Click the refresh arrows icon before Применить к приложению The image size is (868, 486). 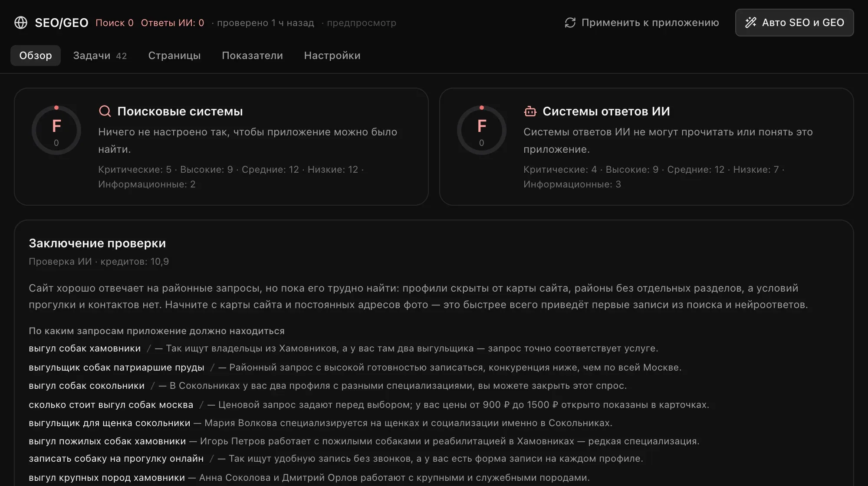(x=570, y=23)
